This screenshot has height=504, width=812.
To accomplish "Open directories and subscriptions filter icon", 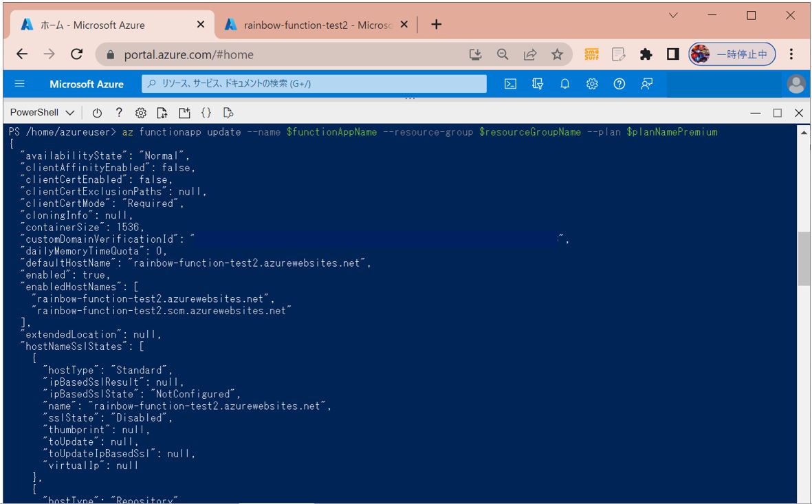I will (x=538, y=84).
